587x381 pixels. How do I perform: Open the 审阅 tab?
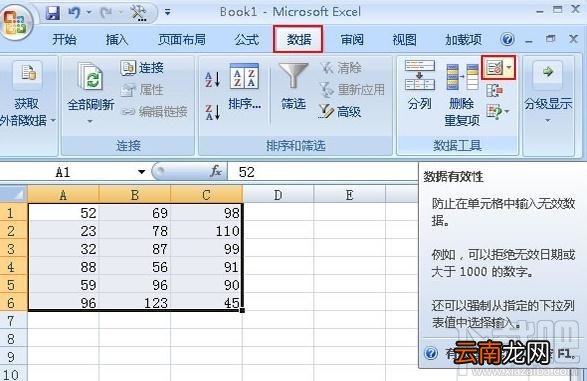[352, 39]
